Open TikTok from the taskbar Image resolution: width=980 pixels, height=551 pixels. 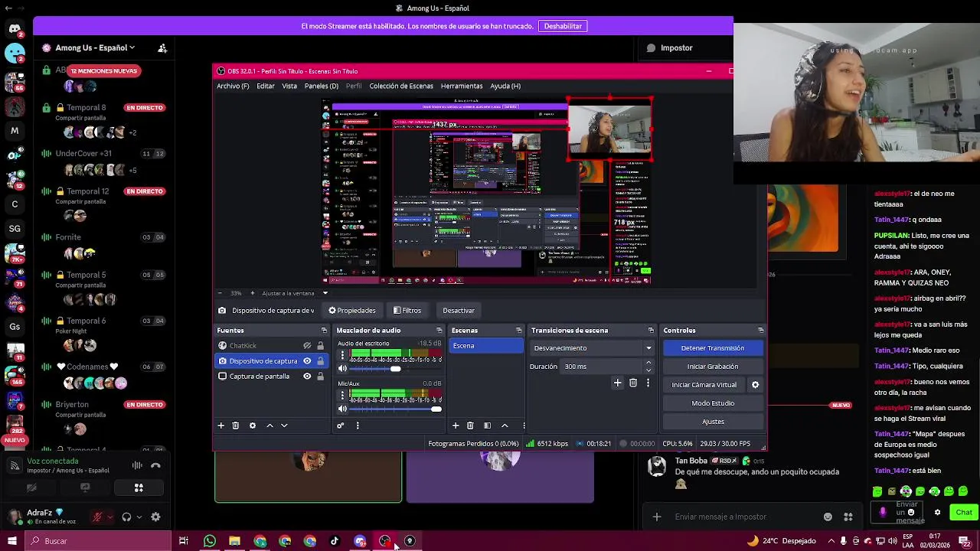click(x=335, y=541)
